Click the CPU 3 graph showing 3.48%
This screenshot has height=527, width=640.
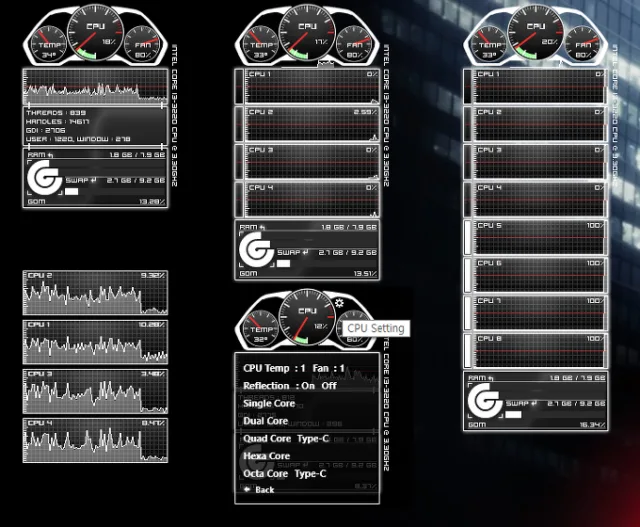coord(95,391)
